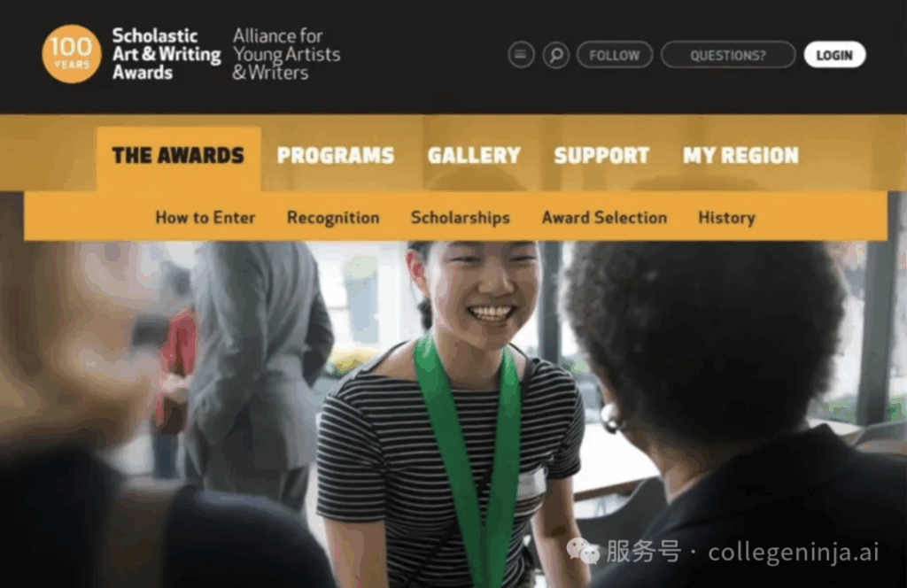Viewport: 907px width, 588px height.
Task: Click the LOGIN button
Action: pos(834,55)
